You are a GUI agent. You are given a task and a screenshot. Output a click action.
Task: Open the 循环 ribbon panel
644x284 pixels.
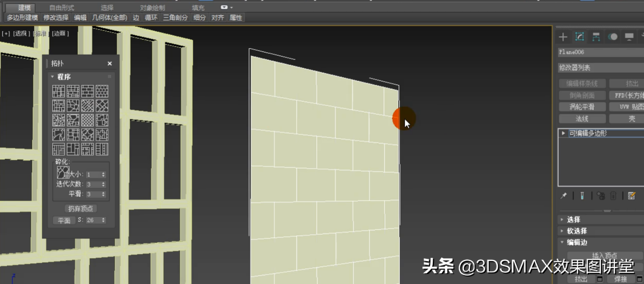pos(151,17)
